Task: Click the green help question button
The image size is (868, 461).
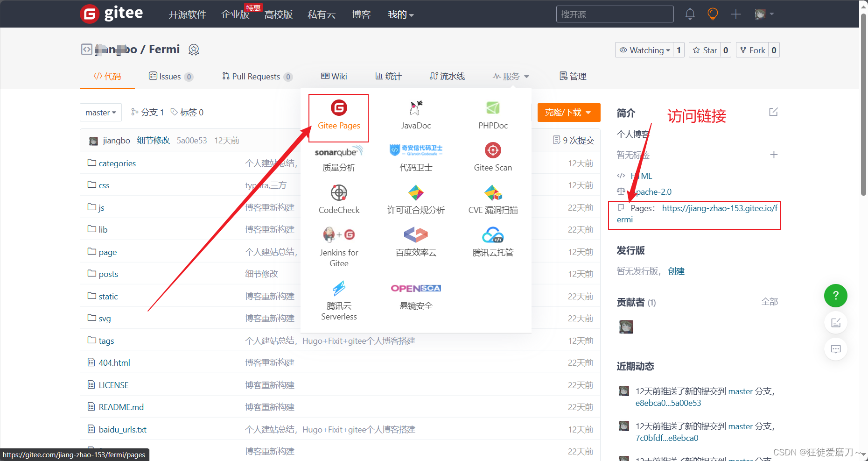Action: [835, 296]
